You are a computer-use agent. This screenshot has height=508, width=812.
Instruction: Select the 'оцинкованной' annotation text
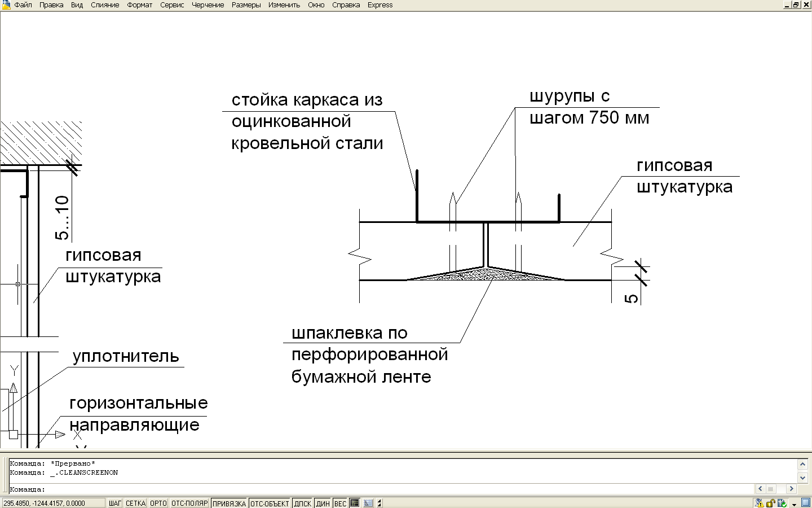coord(292,122)
